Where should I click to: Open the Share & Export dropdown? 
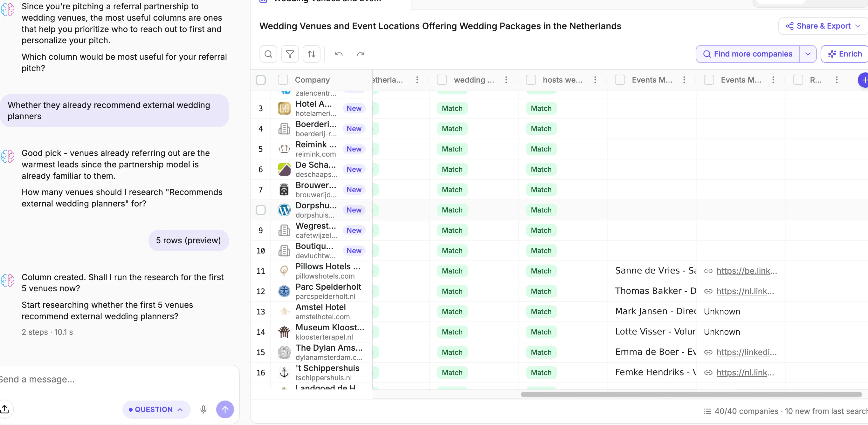click(823, 26)
